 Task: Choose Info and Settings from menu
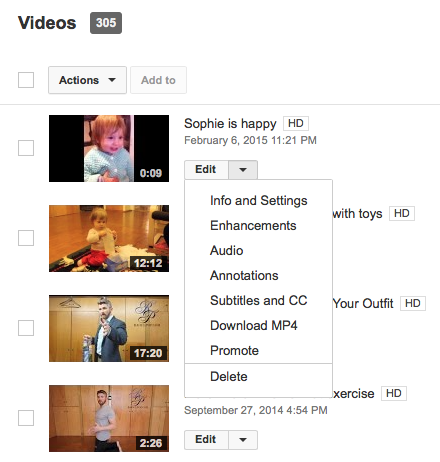click(258, 201)
